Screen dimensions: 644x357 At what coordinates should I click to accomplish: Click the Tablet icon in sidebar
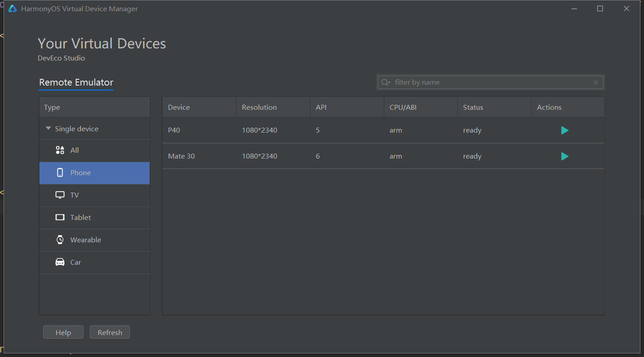tap(60, 217)
